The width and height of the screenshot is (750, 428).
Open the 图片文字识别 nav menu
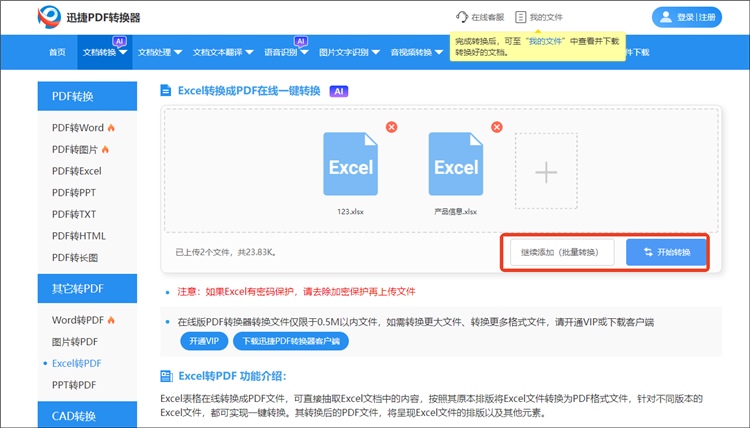tap(349, 52)
